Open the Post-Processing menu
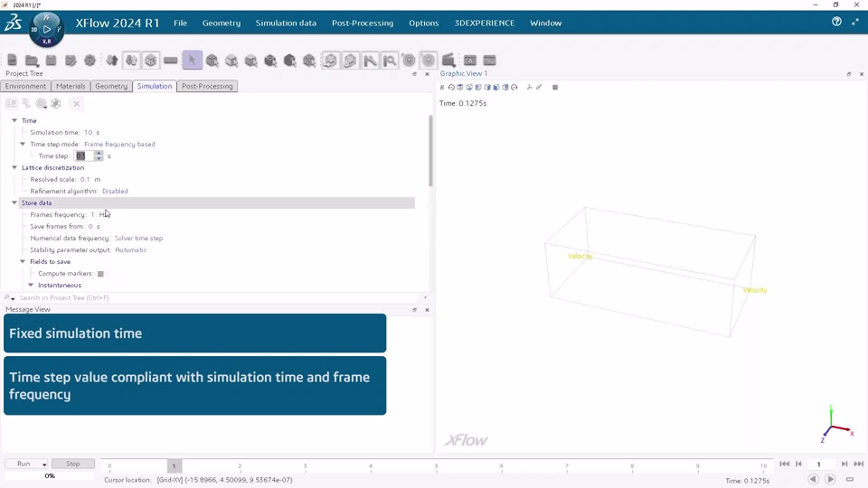868x488 pixels. pyautogui.click(x=363, y=23)
